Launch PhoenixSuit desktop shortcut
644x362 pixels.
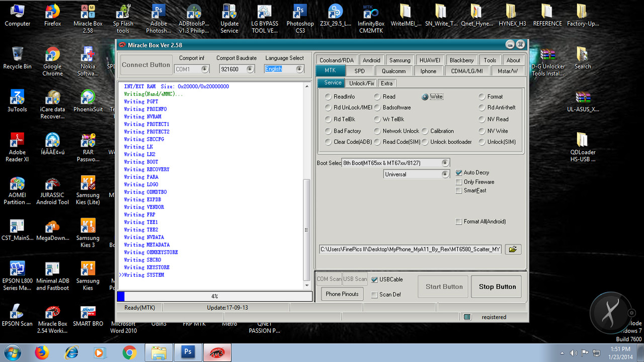pyautogui.click(x=88, y=101)
